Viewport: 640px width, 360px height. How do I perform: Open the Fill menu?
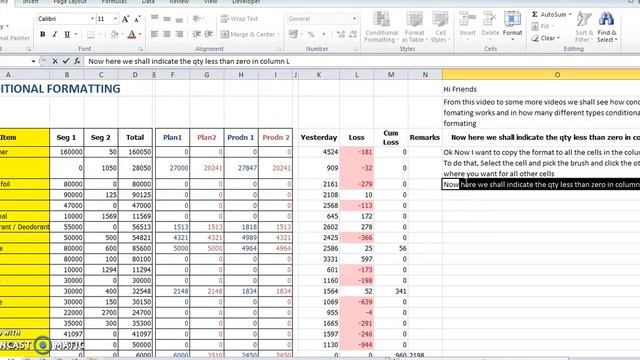(541, 27)
